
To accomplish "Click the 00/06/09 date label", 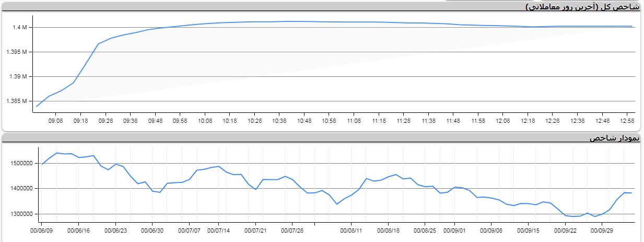I will click(x=41, y=229).
